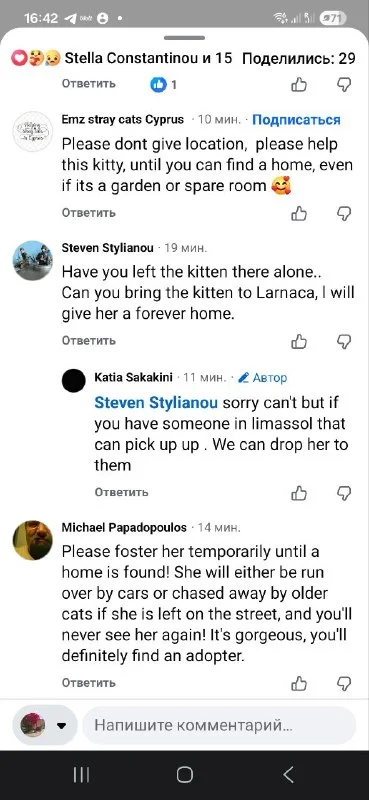This screenshot has height=800, width=369.
Task: View shares count Поделились: 29
Action: click(299, 59)
